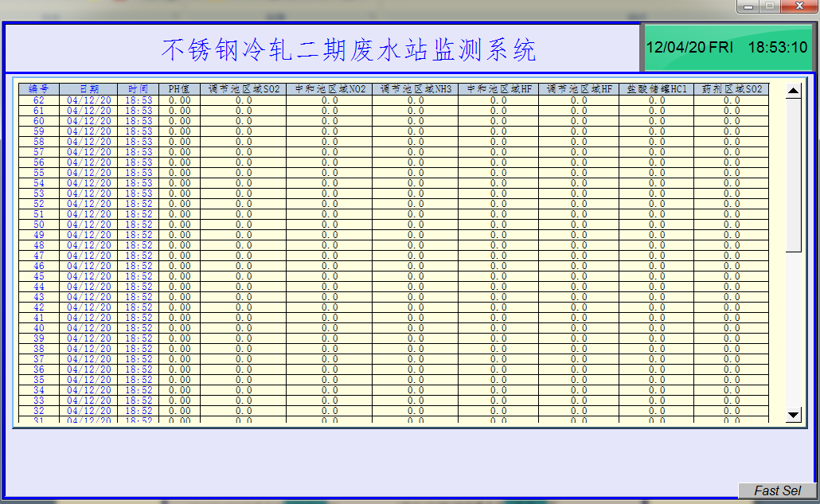Screen dimensions: 820x504
Task: Select record number 62 in the table
Action: point(39,100)
